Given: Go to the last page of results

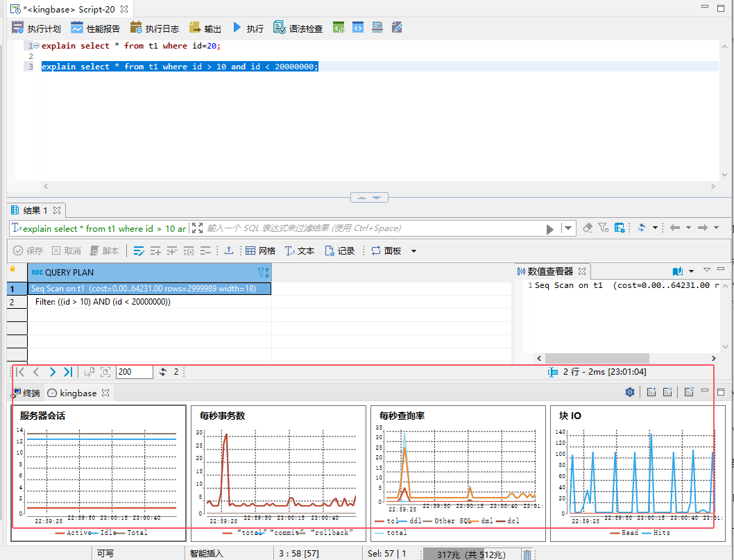Looking at the screenshot, I should [68, 372].
